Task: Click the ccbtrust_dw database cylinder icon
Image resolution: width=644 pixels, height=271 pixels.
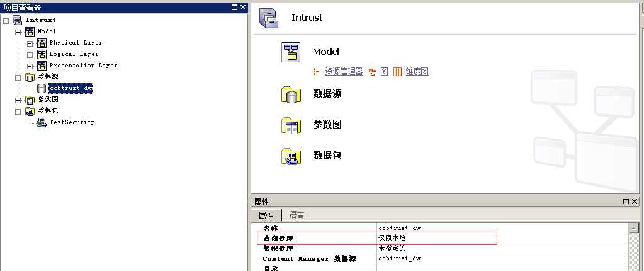Action: (42, 88)
